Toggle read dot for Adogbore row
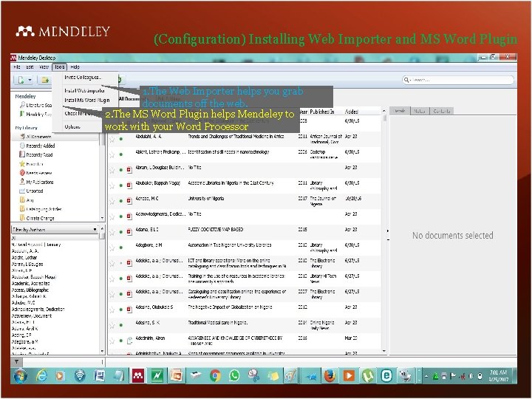This screenshot has height=399, width=532. click(121, 248)
